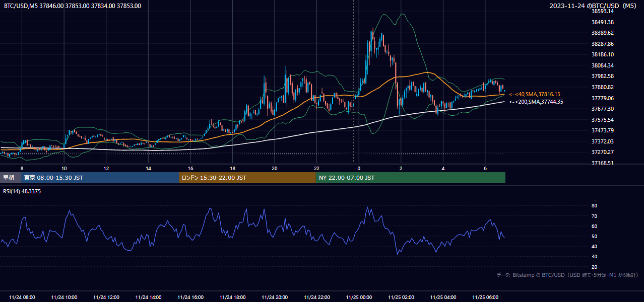Click hour label 18 under price chart
This screenshot has height=302, width=644.
232,168
